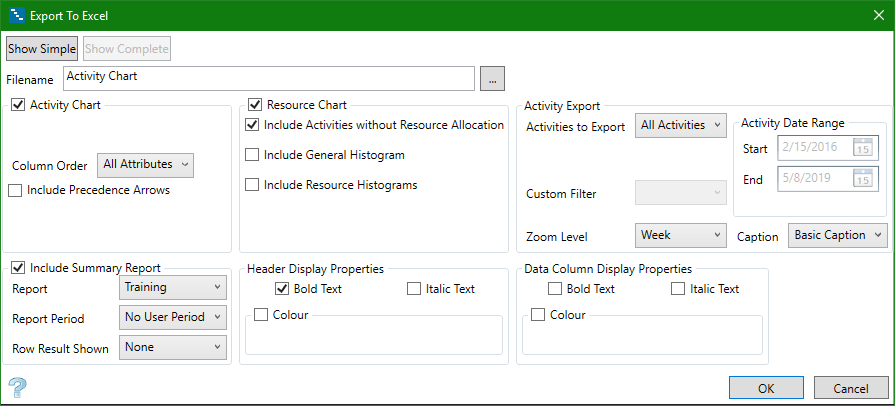Click the Export To Excel title icon
895x406 pixels.
coord(16,15)
